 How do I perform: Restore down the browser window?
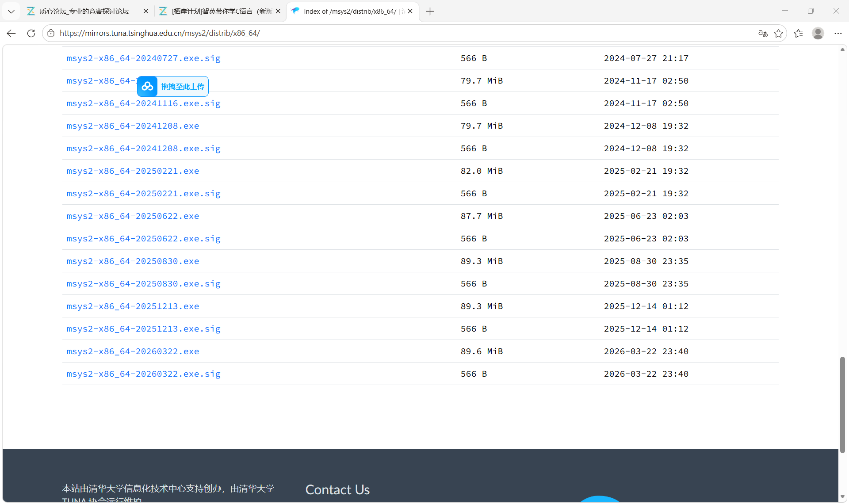point(811,11)
